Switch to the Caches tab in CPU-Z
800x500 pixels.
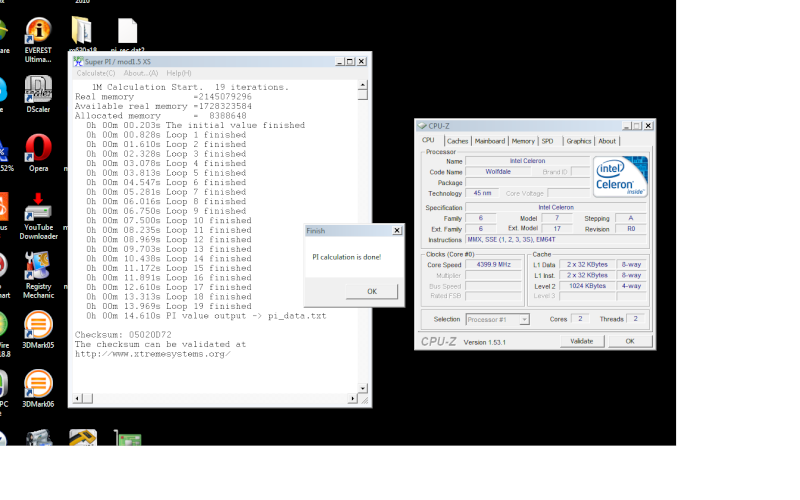pyautogui.click(x=458, y=141)
